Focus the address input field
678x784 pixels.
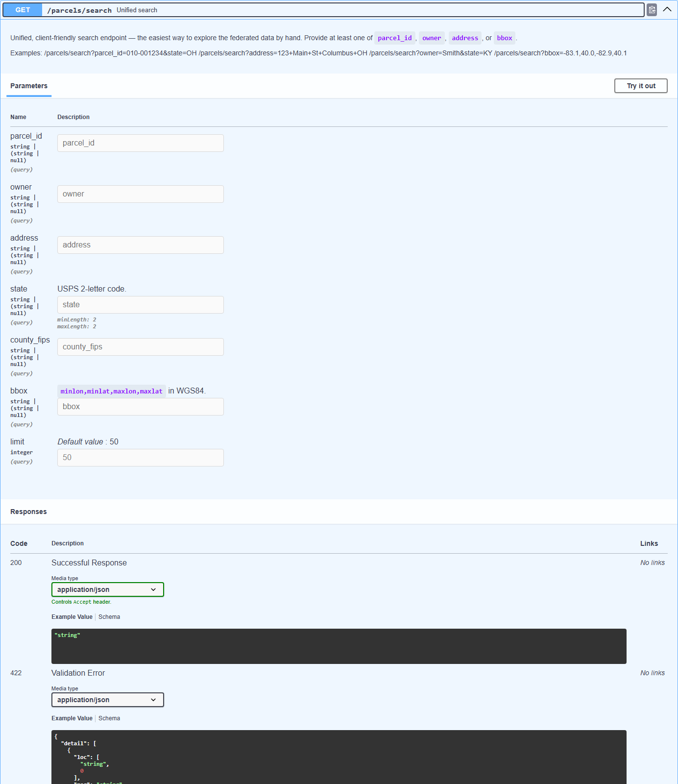141,245
